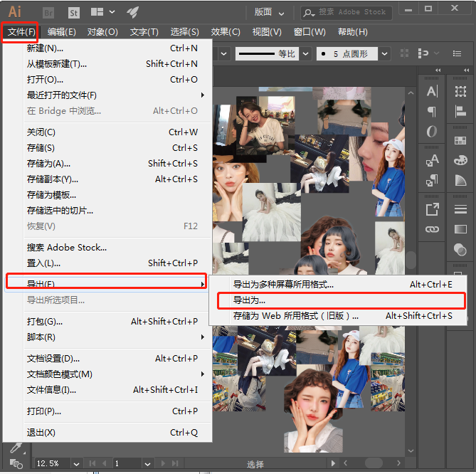Viewport: 476px width, 474px height.
Task: Open the Asset Export panel icon
Action: (x=433, y=209)
